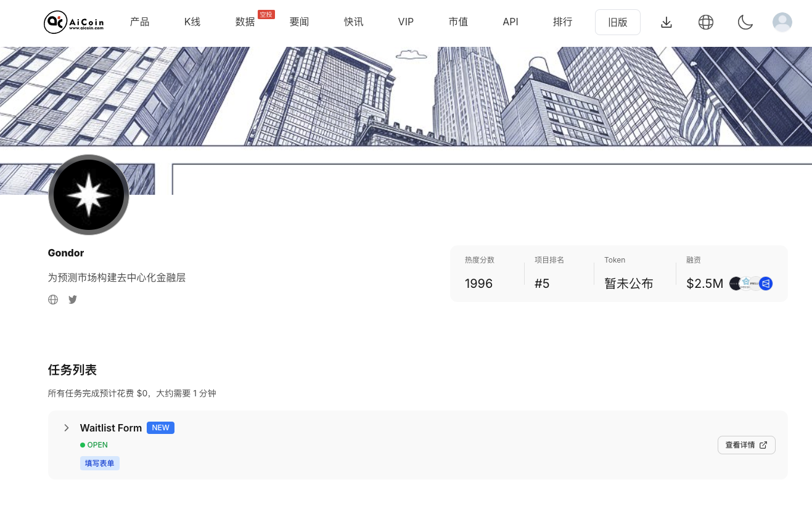Click the 查看详情 details button
The image size is (812, 511).
746,444
